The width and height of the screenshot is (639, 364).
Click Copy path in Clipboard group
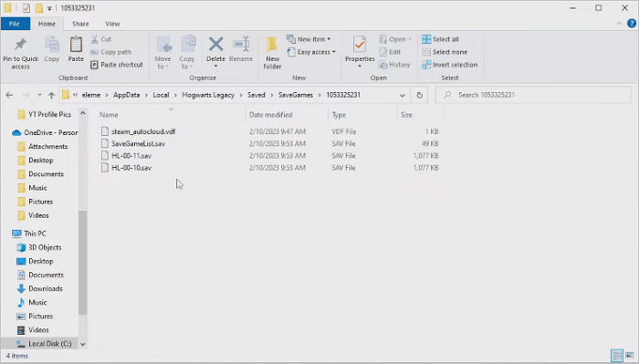point(110,52)
